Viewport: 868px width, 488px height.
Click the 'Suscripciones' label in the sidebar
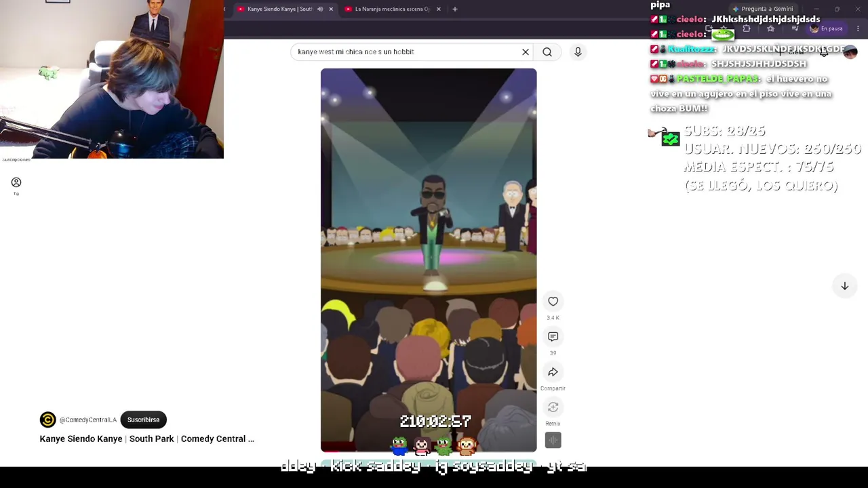[16, 160]
